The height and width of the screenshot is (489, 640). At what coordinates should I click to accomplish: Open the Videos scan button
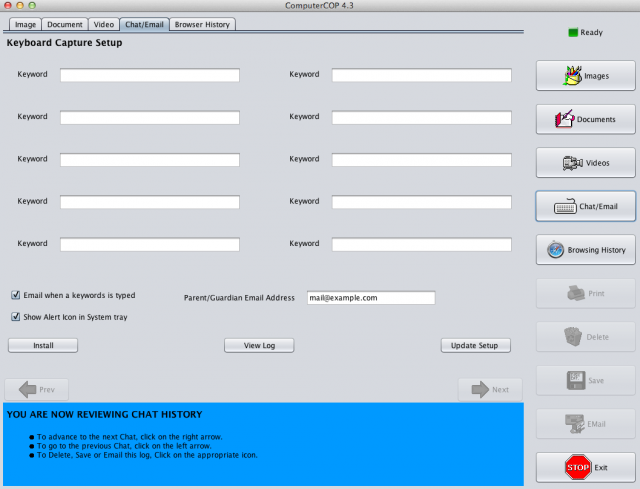585,163
